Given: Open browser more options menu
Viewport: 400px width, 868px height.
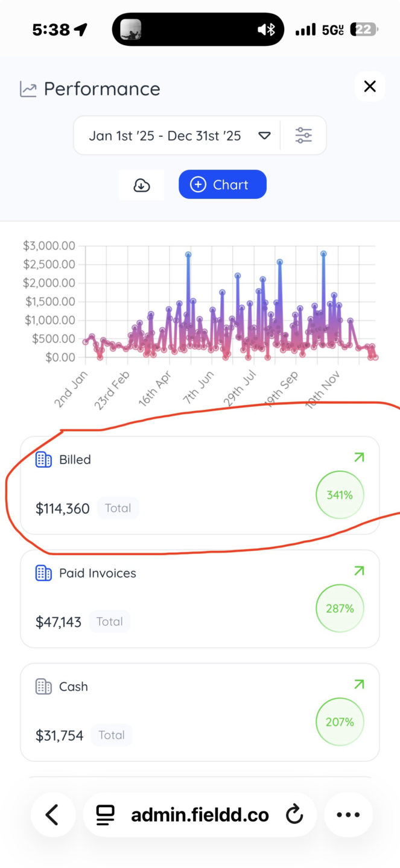Looking at the screenshot, I should [x=348, y=815].
